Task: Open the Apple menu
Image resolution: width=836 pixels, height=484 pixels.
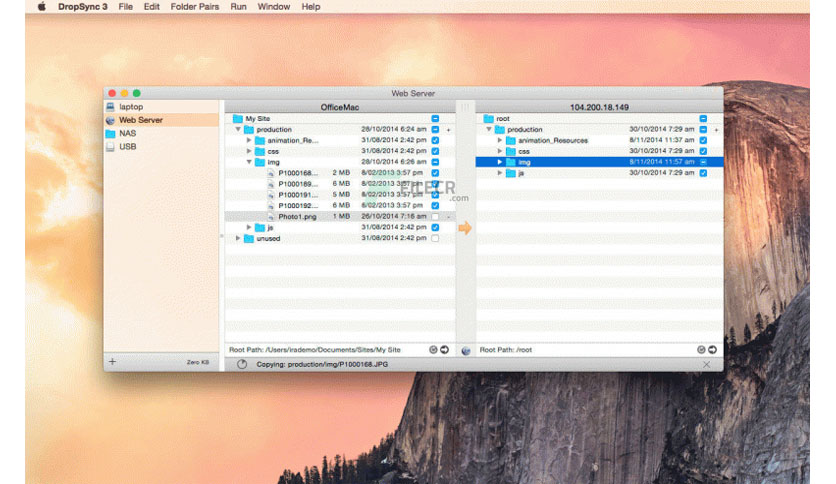Action: tap(42, 6)
